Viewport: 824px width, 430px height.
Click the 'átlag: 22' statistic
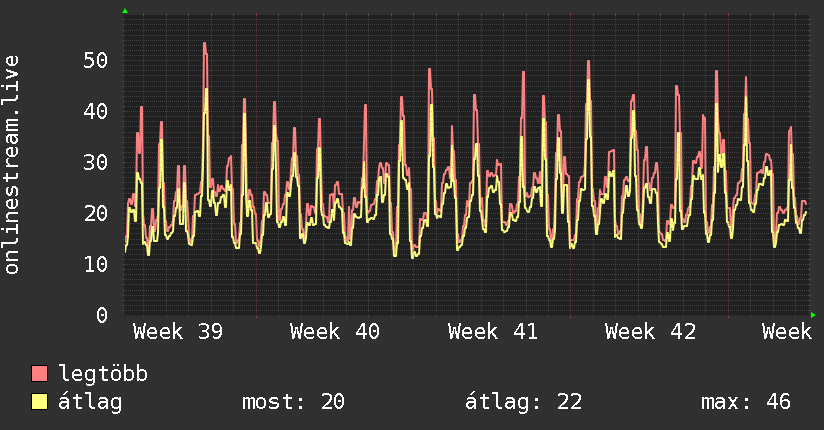point(523,402)
